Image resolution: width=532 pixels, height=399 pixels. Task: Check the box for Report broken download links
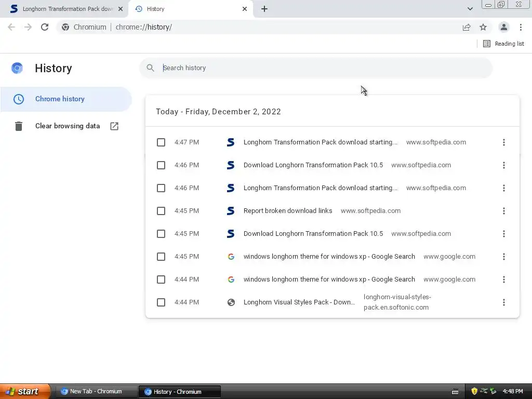pos(161,211)
